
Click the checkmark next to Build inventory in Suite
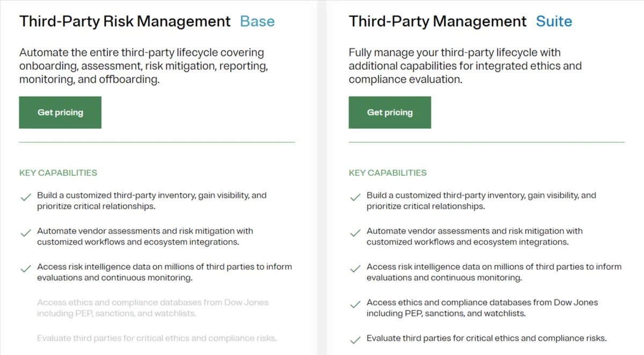tap(355, 197)
